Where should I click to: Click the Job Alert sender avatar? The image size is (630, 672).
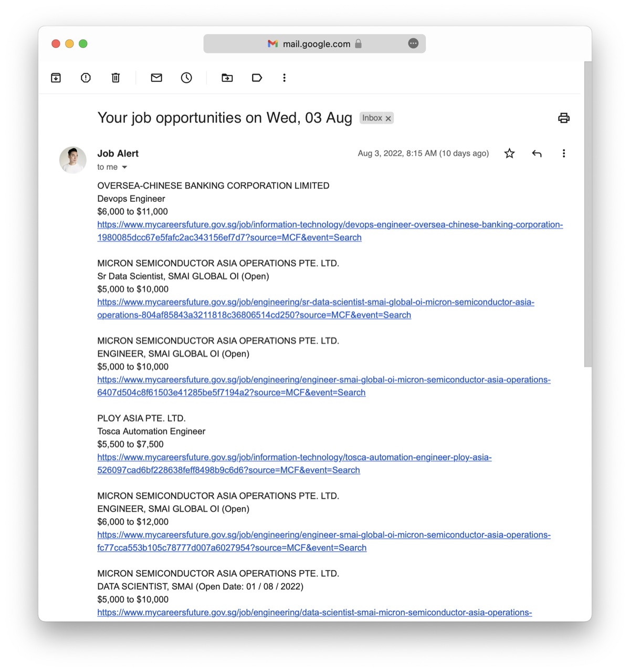pos(73,160)
